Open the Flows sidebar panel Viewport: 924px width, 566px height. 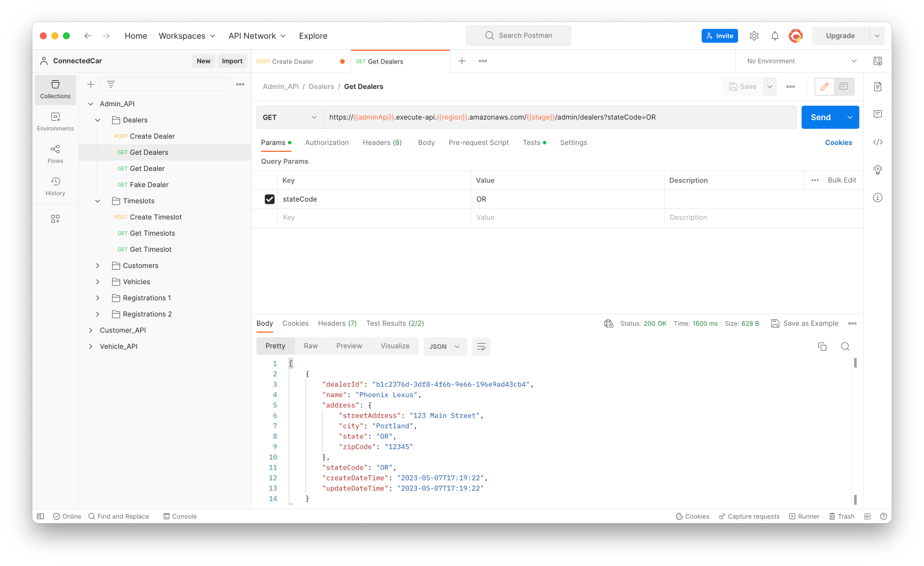55,154
